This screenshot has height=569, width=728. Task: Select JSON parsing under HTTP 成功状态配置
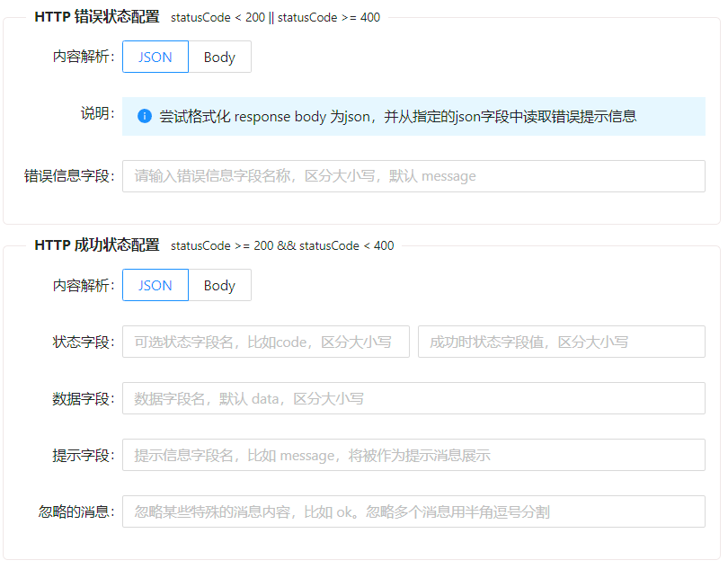click(x=155, y=285)
